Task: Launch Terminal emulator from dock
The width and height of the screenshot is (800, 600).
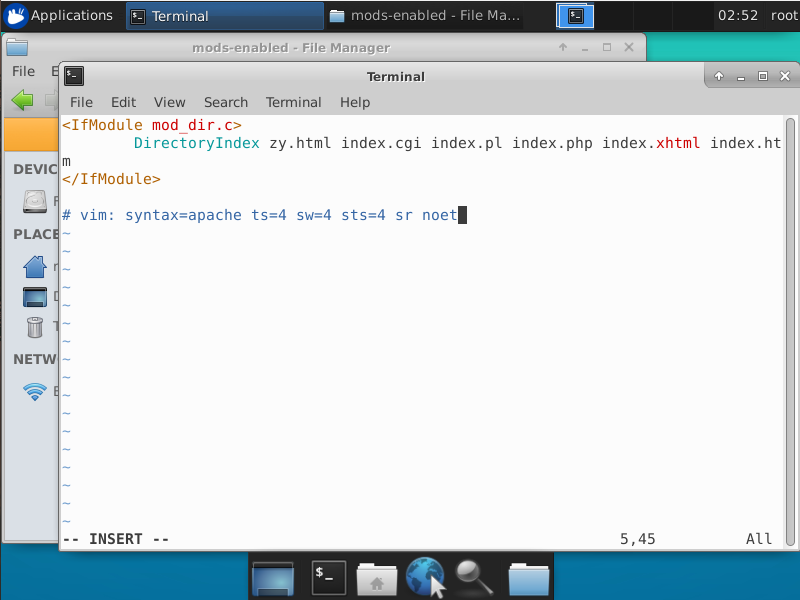Action: (x=329, y=577)
